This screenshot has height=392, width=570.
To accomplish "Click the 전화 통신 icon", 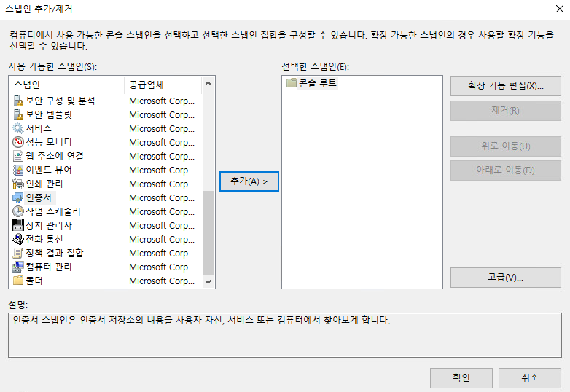I will (x=18, y=239).
